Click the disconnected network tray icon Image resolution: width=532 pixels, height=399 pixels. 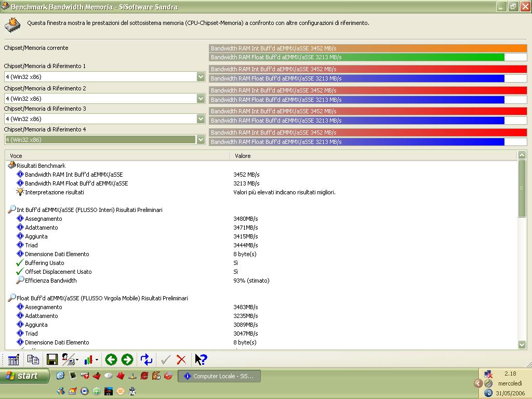(x=488, y=374)
